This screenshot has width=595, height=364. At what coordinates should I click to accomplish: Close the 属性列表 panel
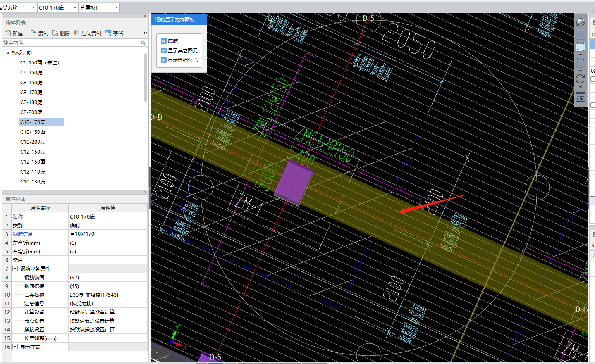tap(145, 192)
